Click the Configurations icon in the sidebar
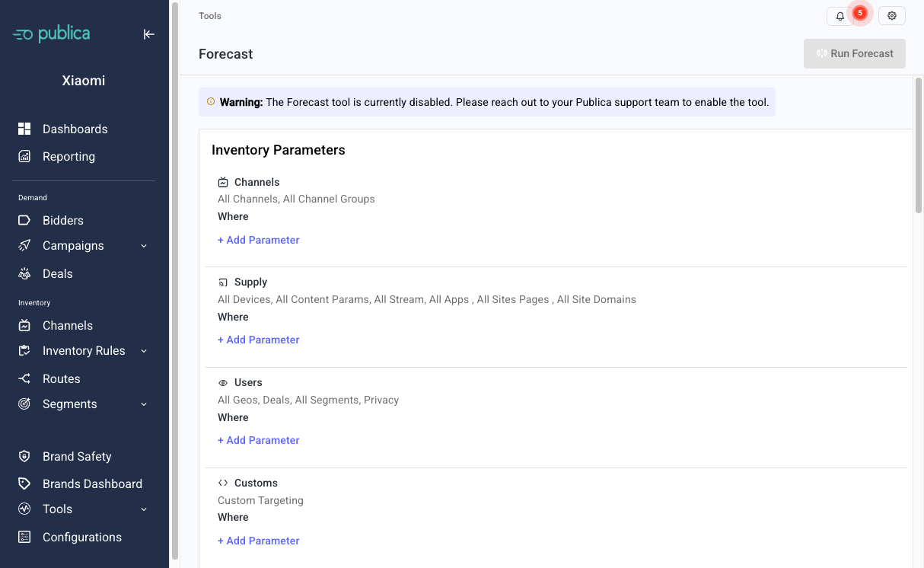Screen dimensions: 924x568 24,538
